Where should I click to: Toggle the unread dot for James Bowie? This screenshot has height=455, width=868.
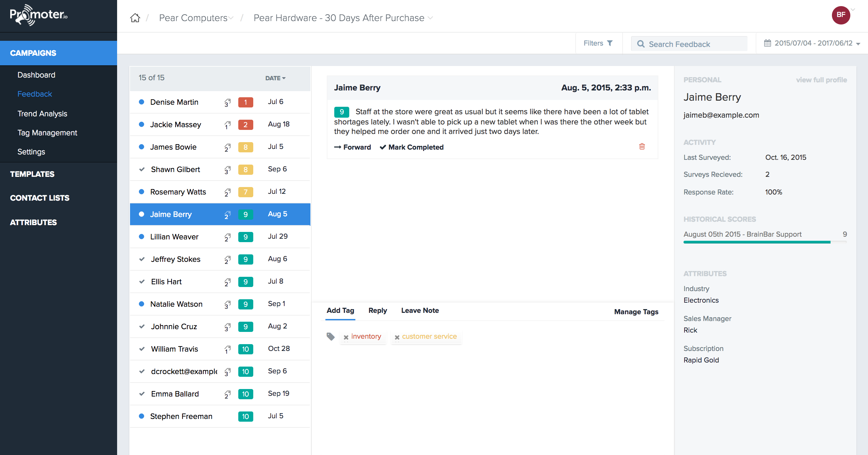(142, 147)
